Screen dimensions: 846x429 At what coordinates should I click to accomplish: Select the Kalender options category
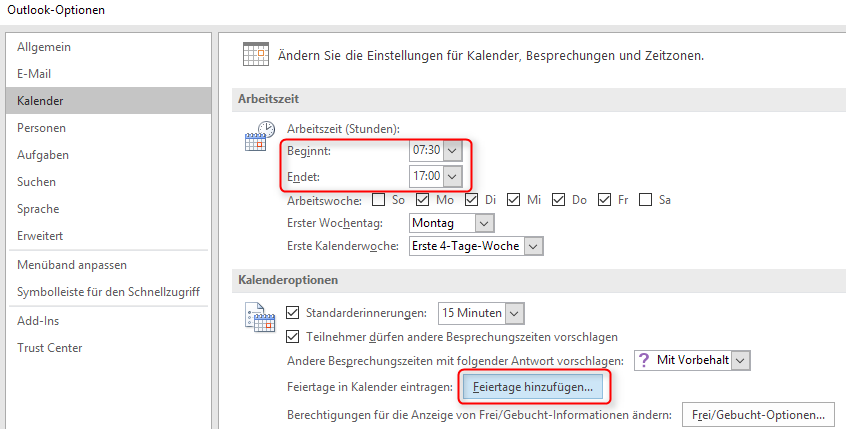[x=108, y=100]
